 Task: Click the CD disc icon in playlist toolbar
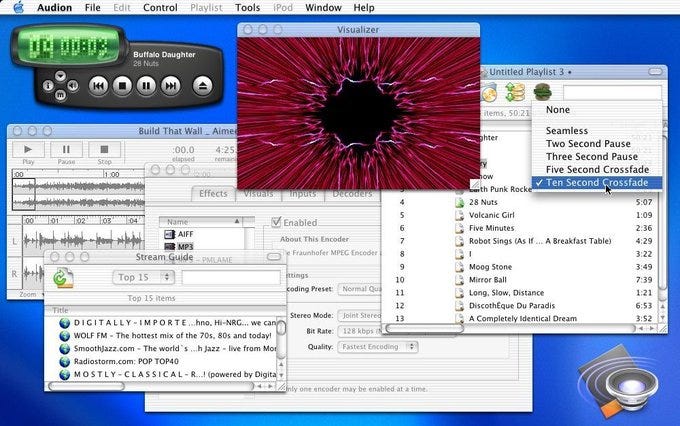click(x=489, y=92)
